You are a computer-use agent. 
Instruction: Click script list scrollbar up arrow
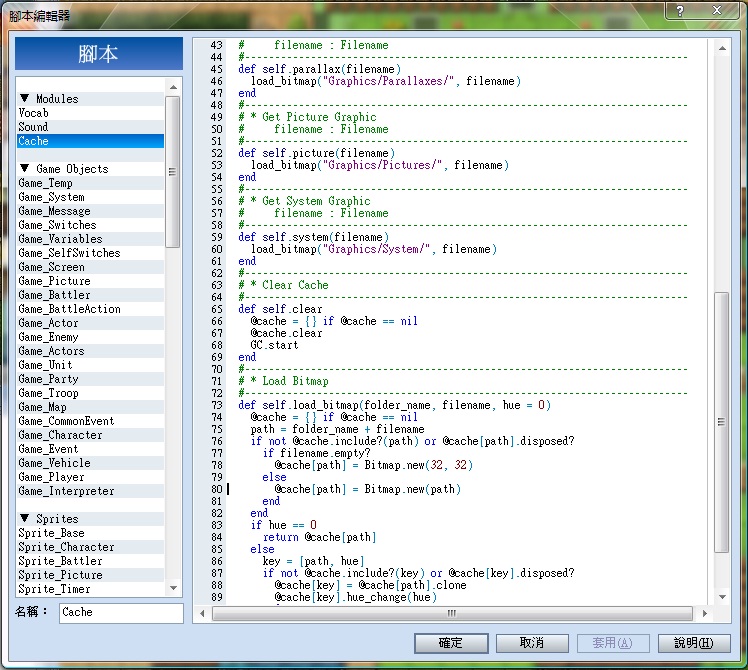(173, 87)
